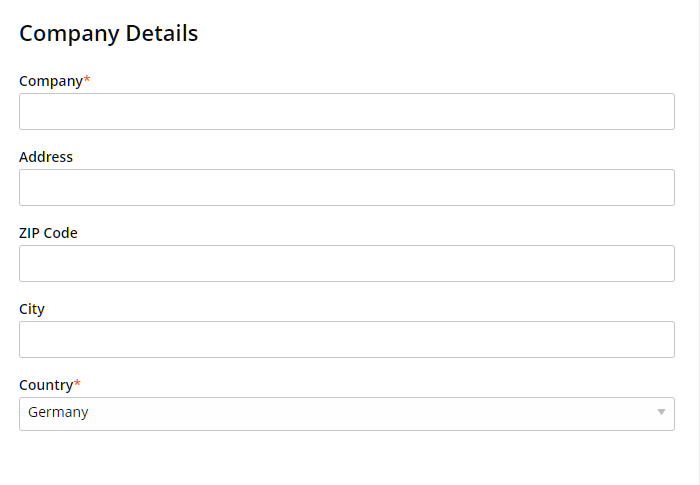Screen dimensions: 700x485
Task: Click the ZIP Code label
Action: pyautogui.click(x=48, y=233)
